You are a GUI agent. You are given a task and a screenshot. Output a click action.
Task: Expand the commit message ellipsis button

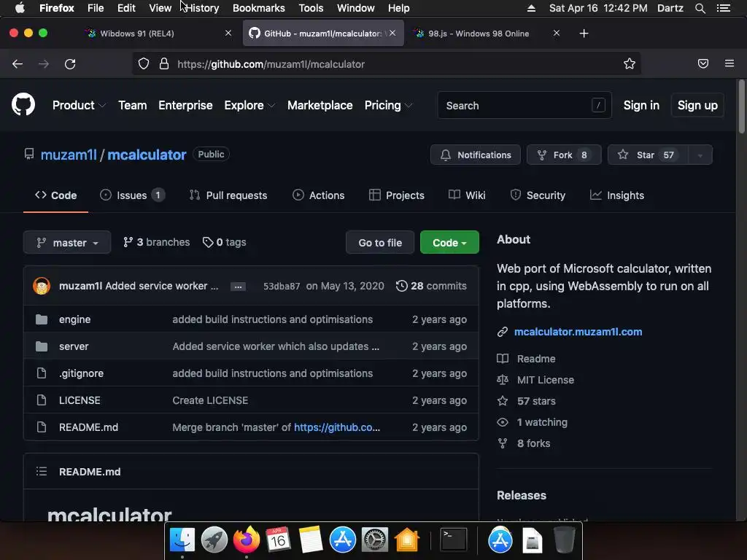(238, 286)
